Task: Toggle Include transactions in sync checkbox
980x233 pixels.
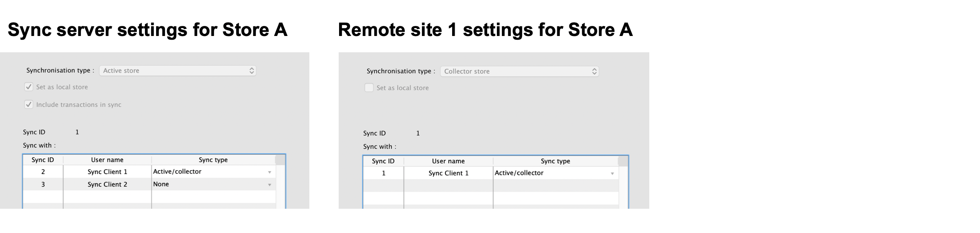Action: tap(29, 105)
